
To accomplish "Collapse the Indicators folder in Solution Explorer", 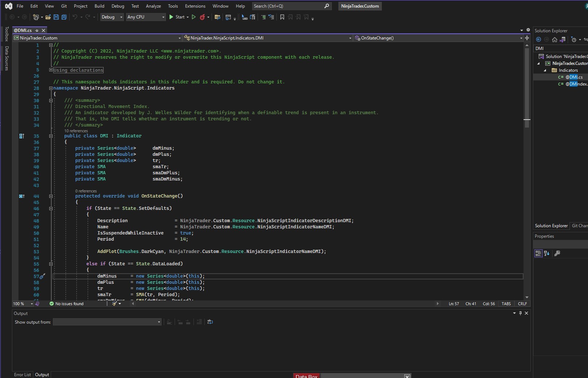I will point(545,70).
